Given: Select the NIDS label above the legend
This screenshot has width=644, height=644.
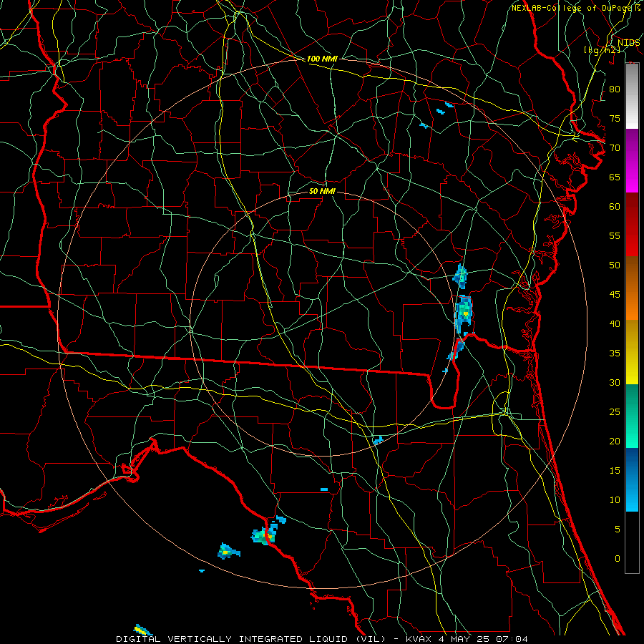Looking at the screenshot, I should point(628,43).
